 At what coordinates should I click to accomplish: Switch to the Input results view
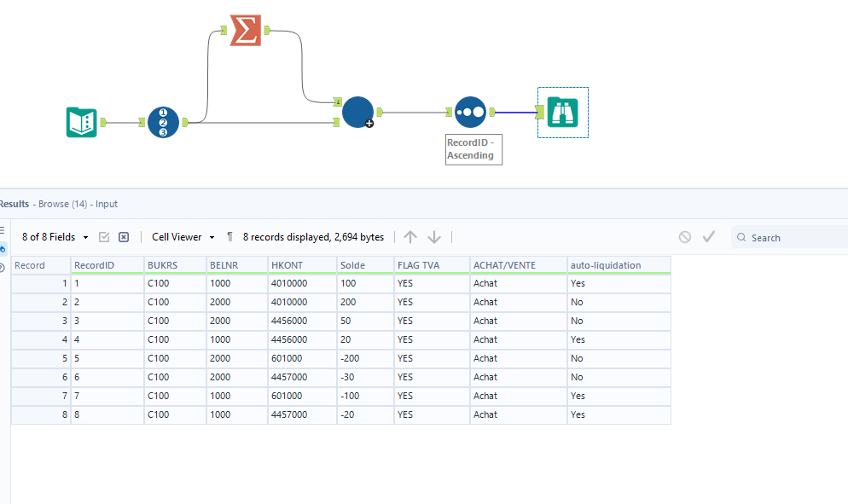(x=105, y=204)
